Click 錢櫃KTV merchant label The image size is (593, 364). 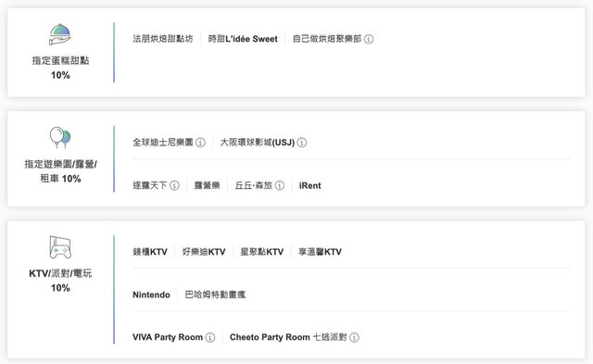tap(150, 252)
